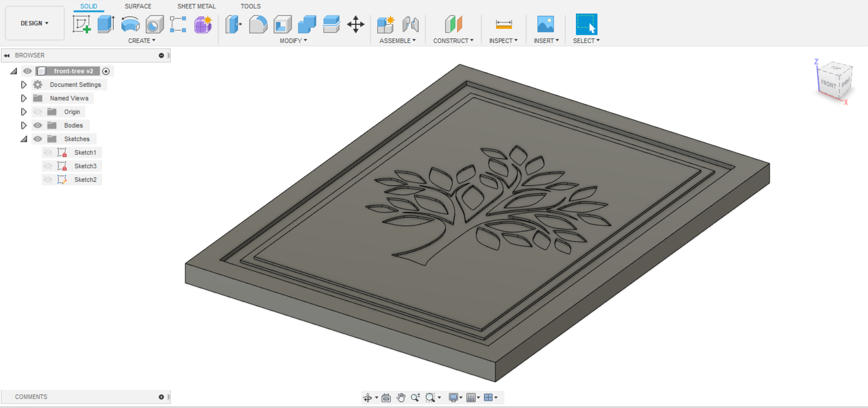This screenshot has height=408, width=868.
Task: Click the Pan hand icon in navigation bar
Action: (401, 398)
